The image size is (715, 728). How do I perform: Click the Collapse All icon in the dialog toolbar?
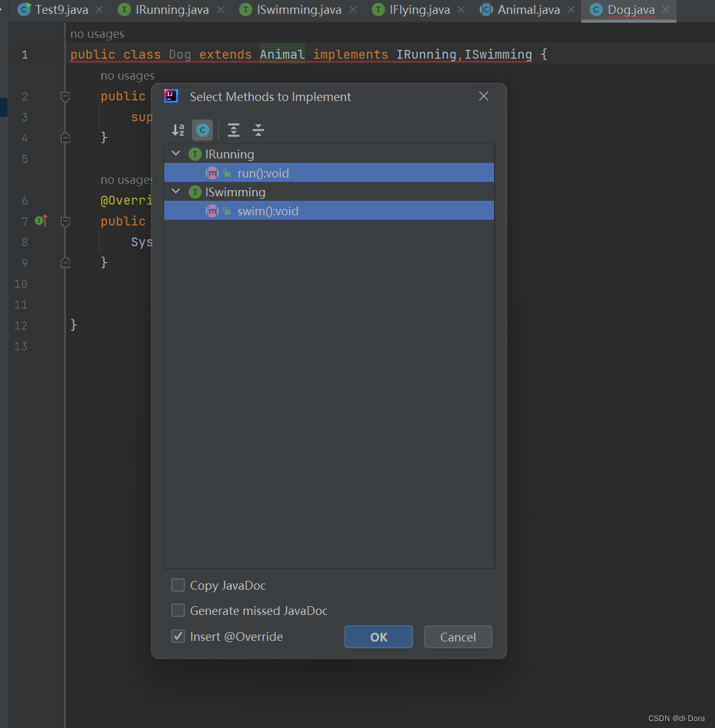tap(258, 129)
